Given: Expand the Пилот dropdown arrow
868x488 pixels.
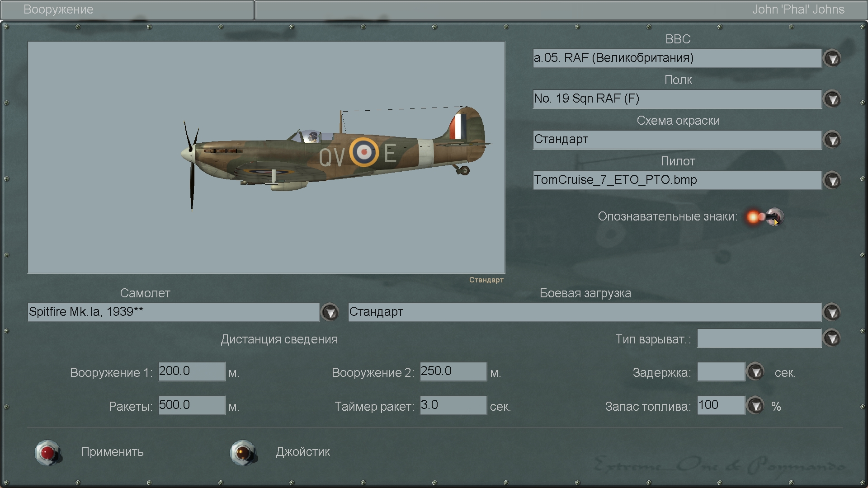Looking at the screenshot, I should tap(832, 180).
